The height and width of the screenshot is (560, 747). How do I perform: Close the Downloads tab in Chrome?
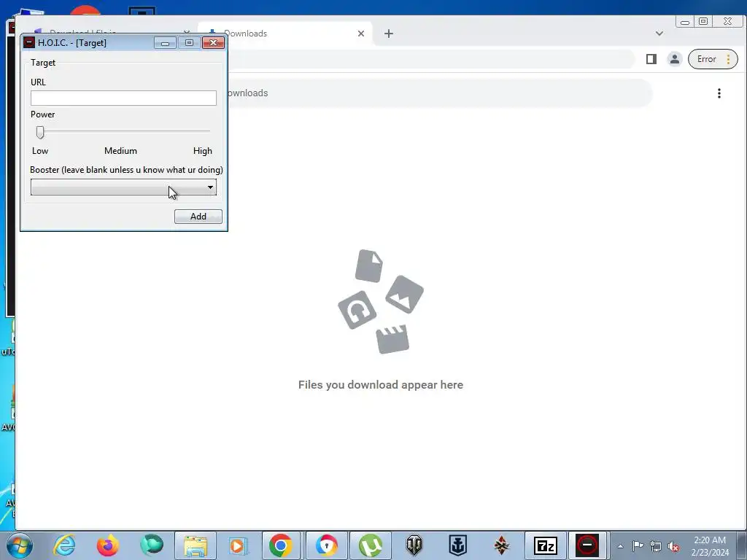[360, 34]
